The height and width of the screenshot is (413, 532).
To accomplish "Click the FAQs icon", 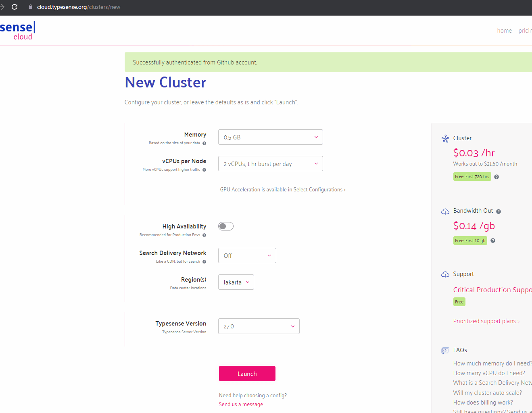I will tap(445, 351).
